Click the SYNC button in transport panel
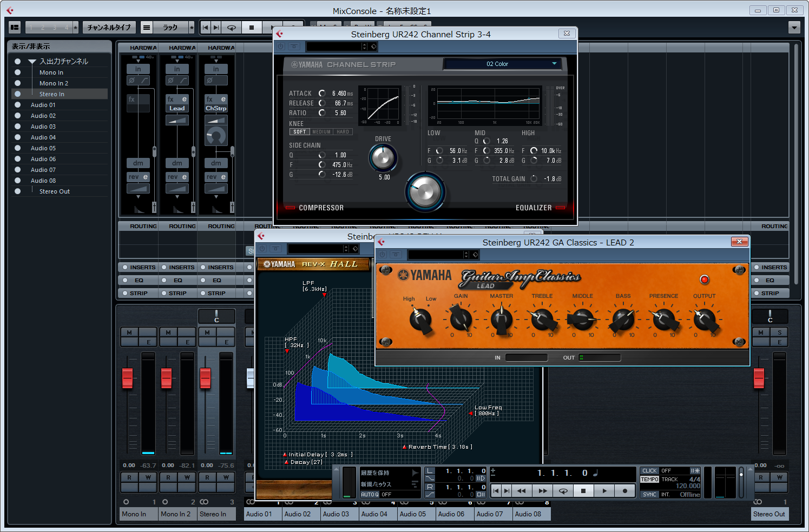Image resolution: width=809 pixels, height=532 pixels. coord(650,494)
